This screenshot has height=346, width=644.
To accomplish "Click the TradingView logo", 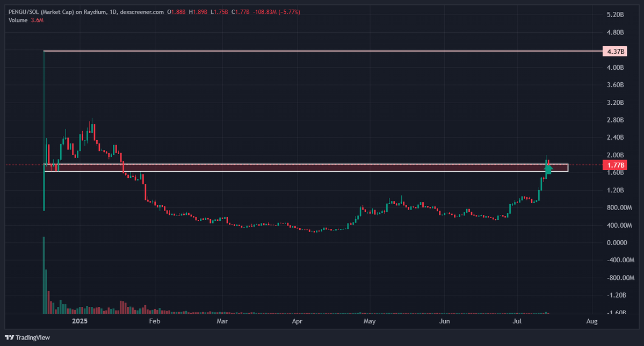I will [x=27, y=337].
